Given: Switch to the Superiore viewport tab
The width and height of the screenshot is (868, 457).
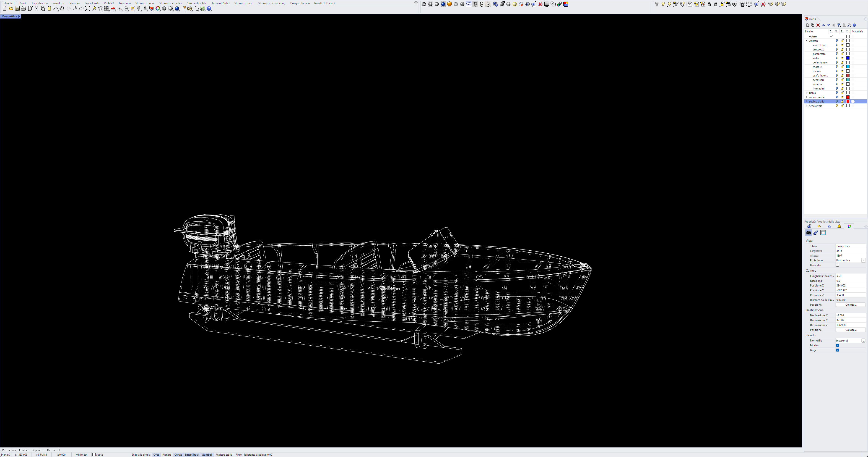Looking at the screenshot, I should coord(38,450).
